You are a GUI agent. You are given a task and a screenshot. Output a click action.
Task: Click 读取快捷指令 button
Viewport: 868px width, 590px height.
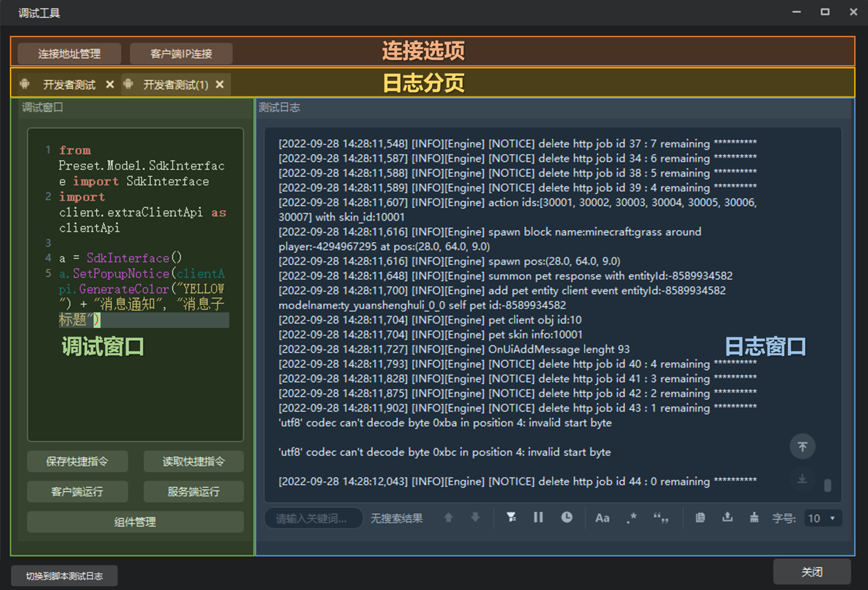(x=193, y=461)
